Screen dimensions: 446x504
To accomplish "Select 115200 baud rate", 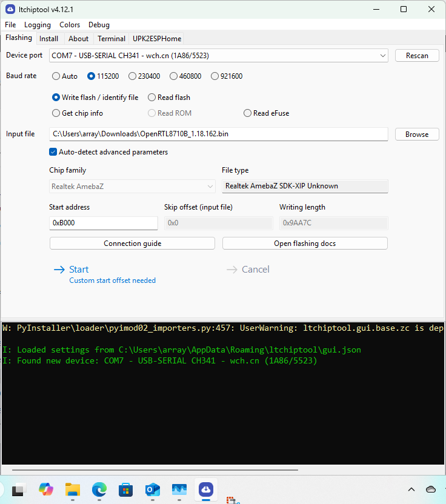I will tap(103, 76).
